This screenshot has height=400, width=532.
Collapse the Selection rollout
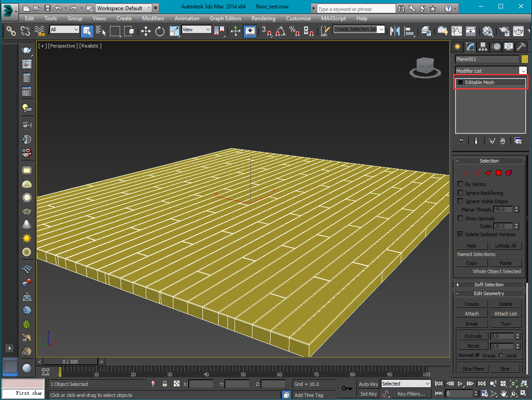489,161
